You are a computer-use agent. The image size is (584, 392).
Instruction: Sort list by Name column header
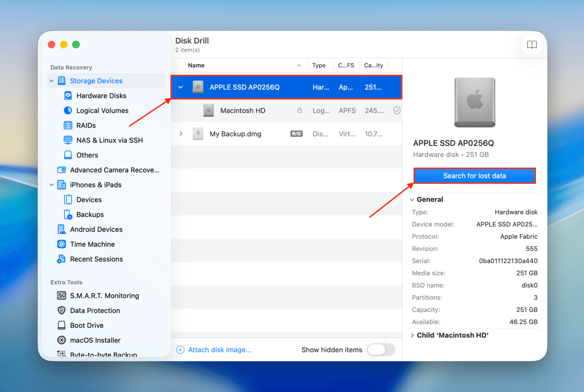click(x=196, y=65)
